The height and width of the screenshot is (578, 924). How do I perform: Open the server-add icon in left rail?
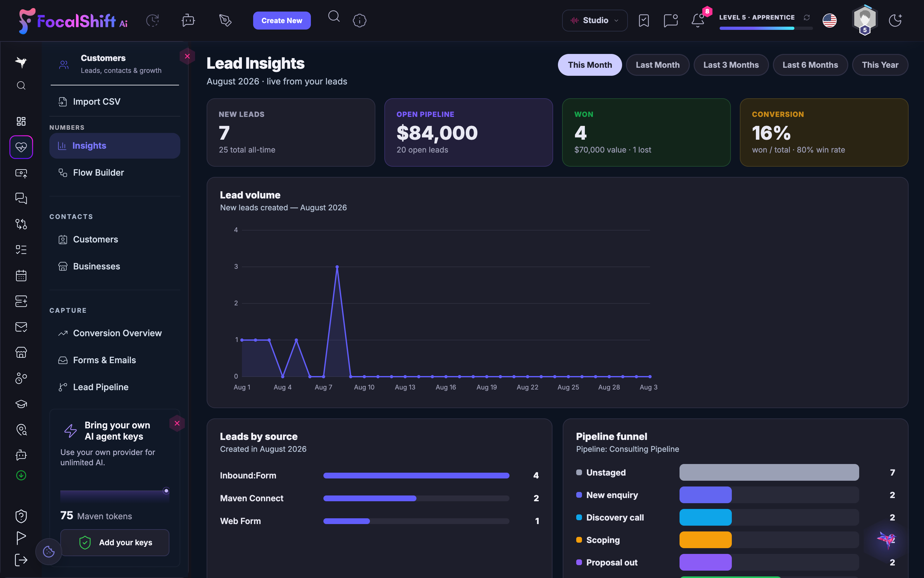[21, 301]
